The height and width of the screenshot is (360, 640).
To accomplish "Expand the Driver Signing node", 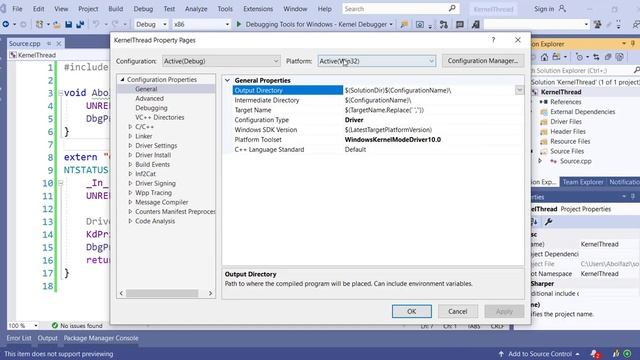I will pos(130,183).
